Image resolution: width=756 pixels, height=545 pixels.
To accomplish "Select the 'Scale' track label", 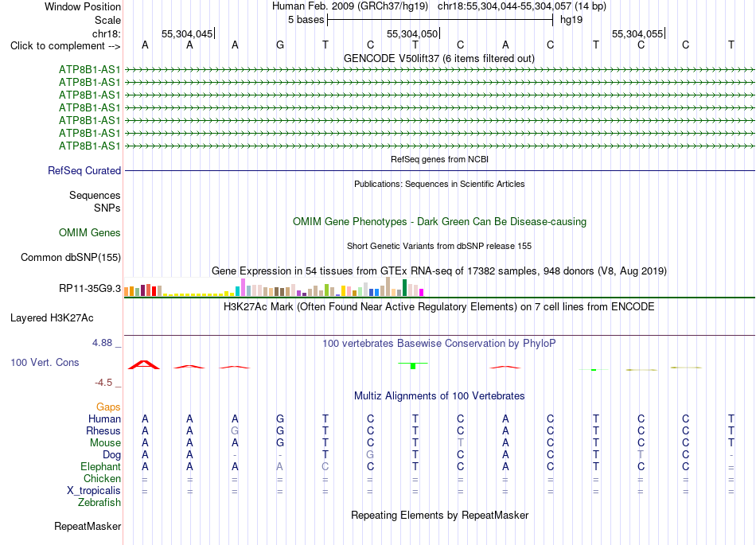I will click(107, 20).
